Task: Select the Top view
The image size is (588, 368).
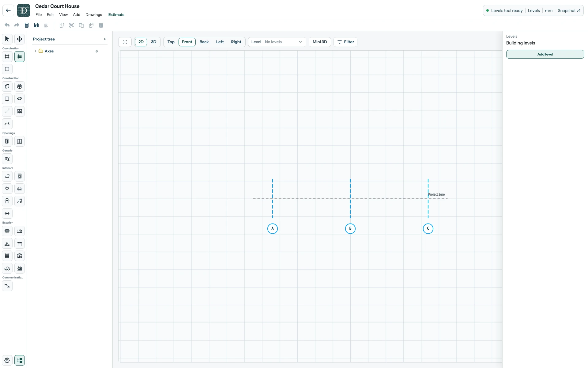Action: tap(171, 42)
